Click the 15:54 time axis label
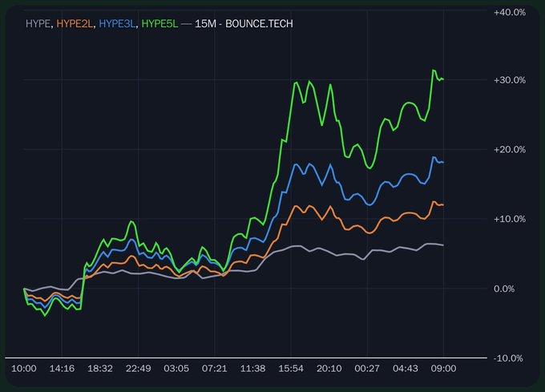 point(291,369)
